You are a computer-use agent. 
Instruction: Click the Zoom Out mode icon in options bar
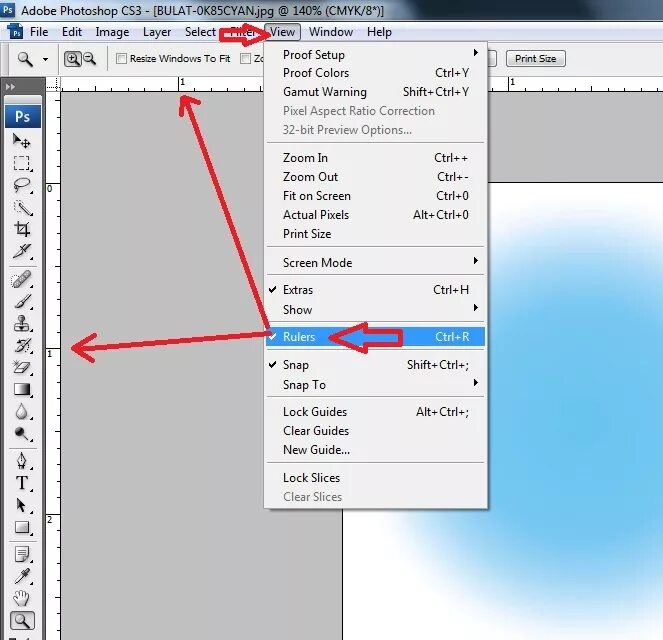pos(89,59)
